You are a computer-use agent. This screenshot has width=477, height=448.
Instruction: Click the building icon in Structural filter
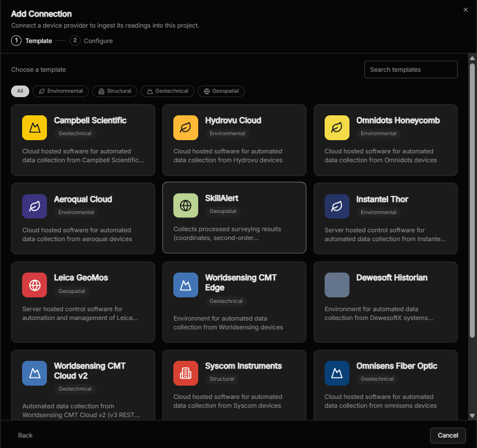click(101, 91)
